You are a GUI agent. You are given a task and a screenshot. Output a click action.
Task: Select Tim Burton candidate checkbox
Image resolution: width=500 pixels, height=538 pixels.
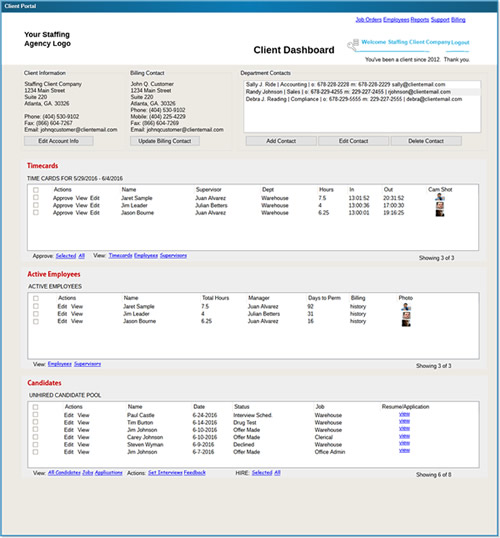coord(35,422)
